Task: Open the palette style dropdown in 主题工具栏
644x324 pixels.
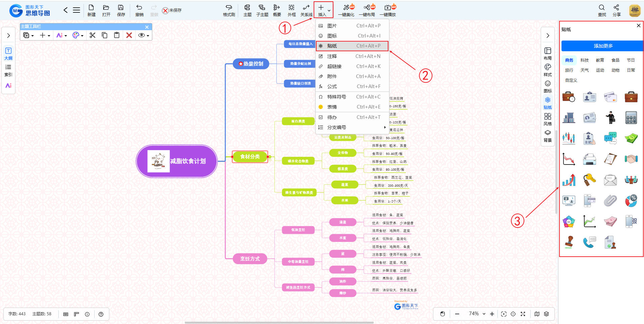Action: [x=78, y=35]
